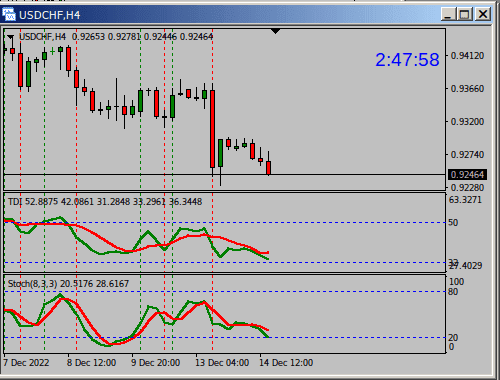Screen dimensions: 500x380
Task: Click the blue 2:47:58 countdown timer
Action: 407,60
